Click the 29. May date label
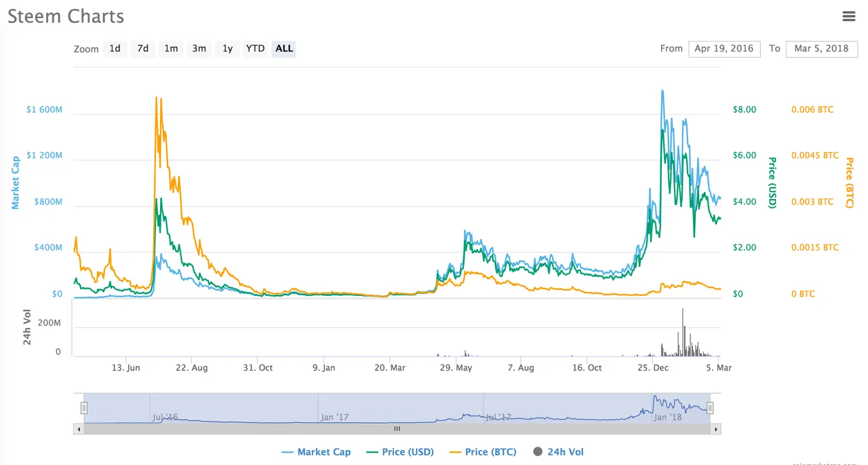Screen dimensions: 868x465 456,368
